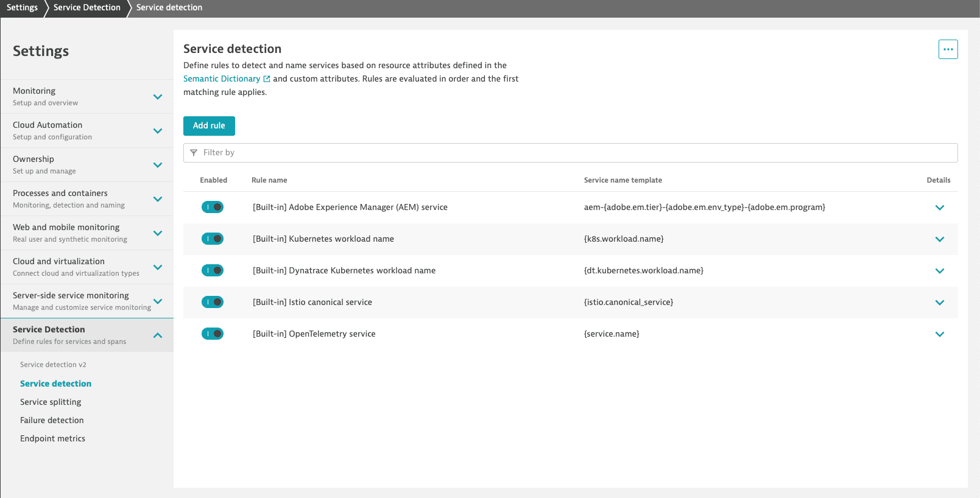The image size is (980, 498).
Task: Click the Built-in Istio canonical service name
Action: (312, 302)
